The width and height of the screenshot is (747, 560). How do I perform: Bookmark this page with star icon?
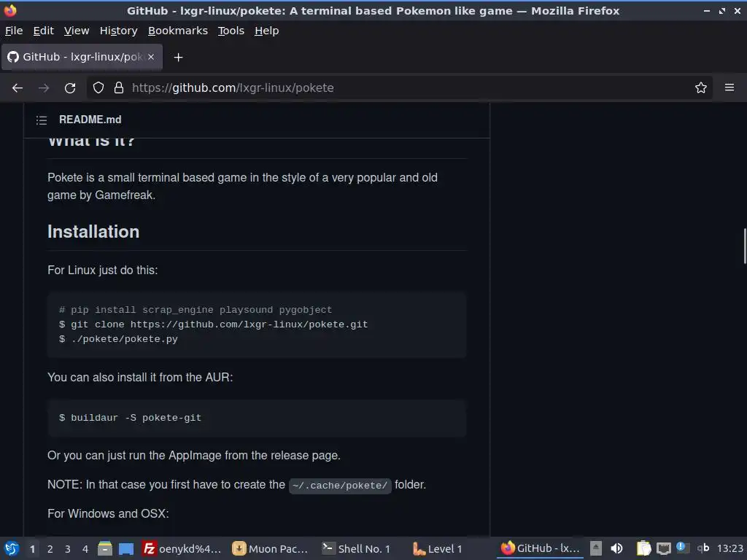[x=701, y=87]
